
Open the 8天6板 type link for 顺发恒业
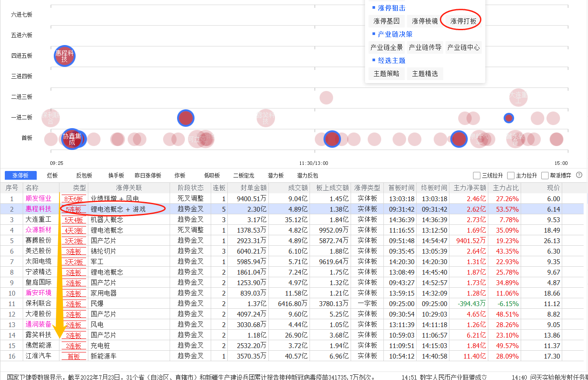[x=73, y=199]
